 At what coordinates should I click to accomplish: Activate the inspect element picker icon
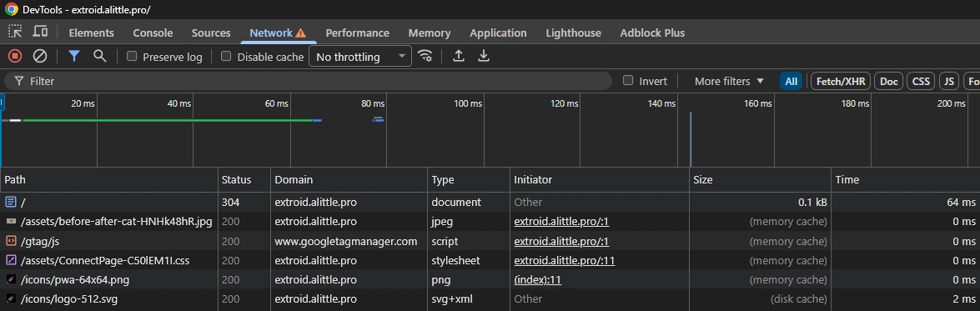pyautogui.click(x=15, y=32)
